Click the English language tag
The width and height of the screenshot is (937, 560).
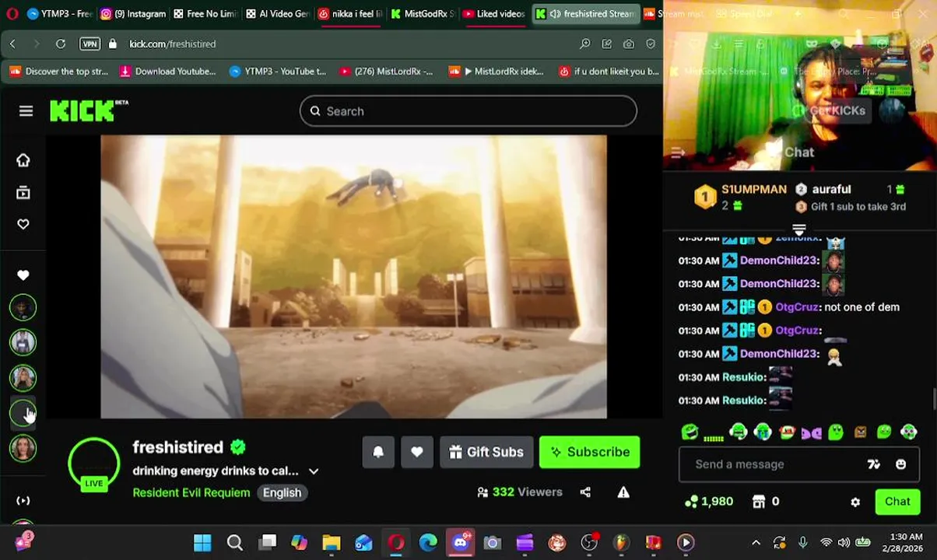pyautogui.click(x=282, y=492)
